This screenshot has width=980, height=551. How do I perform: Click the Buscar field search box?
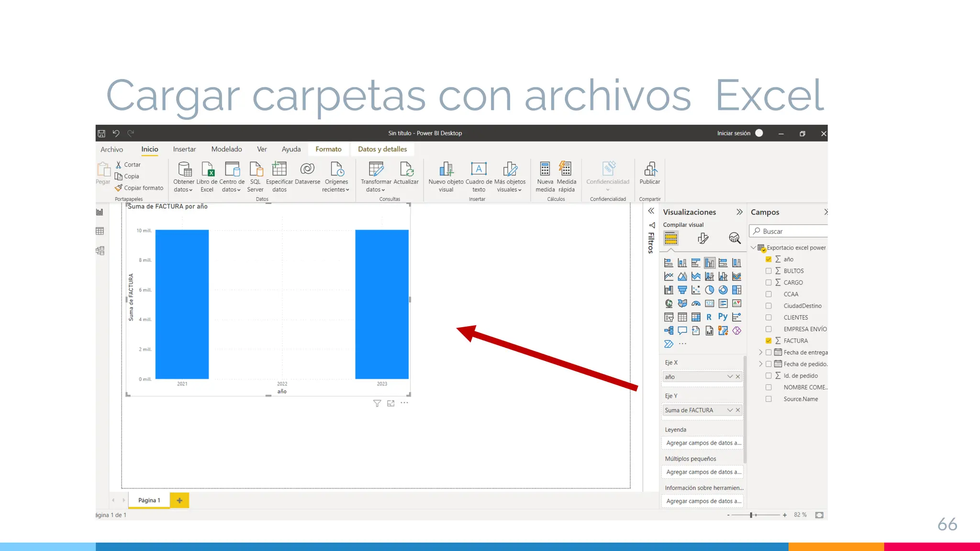[x=789, y=231]
